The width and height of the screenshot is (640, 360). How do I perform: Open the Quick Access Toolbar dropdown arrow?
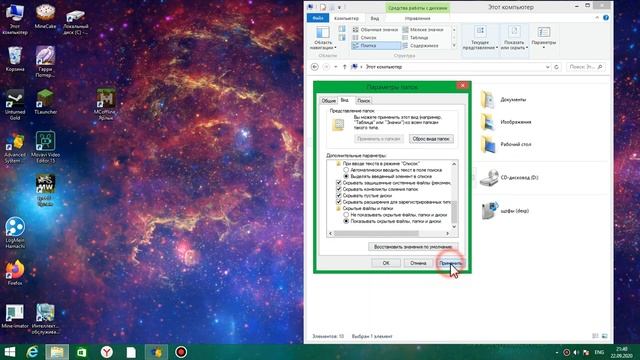pyautogui.click(x=339, y=7)
